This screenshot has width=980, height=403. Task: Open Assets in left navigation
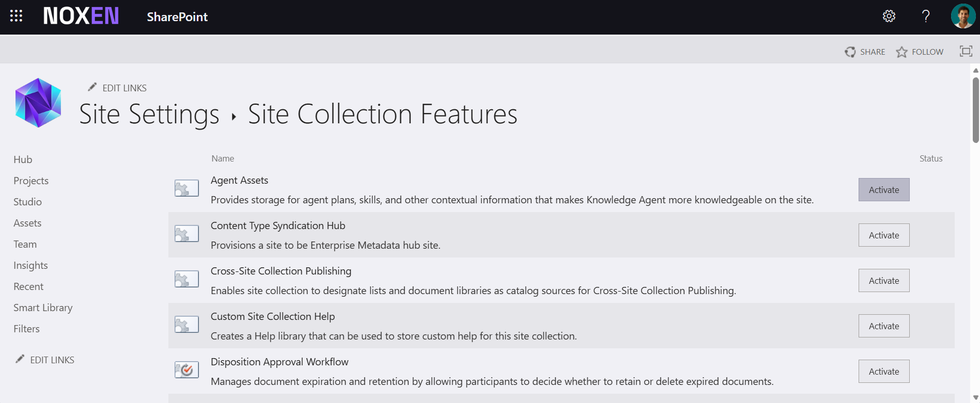[27, 223]
